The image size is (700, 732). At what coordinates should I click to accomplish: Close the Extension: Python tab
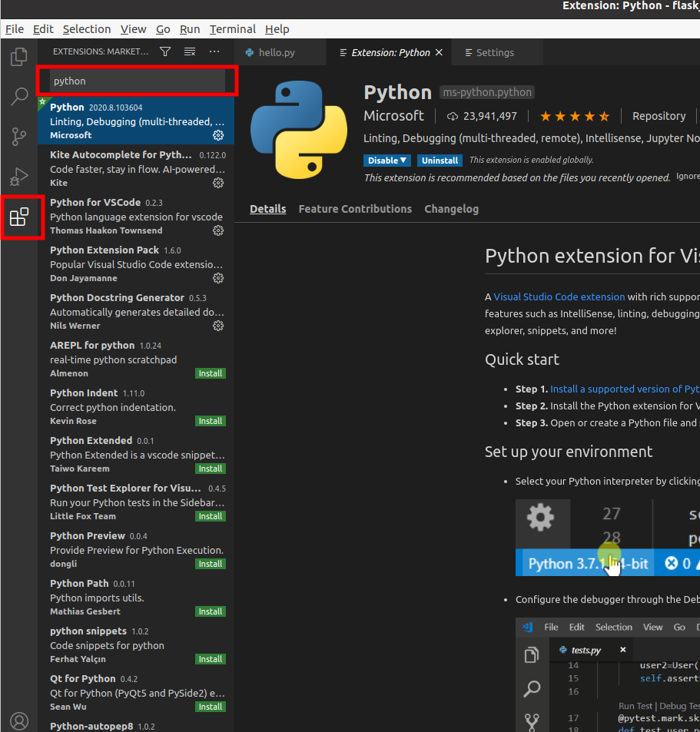pos(439,52)
